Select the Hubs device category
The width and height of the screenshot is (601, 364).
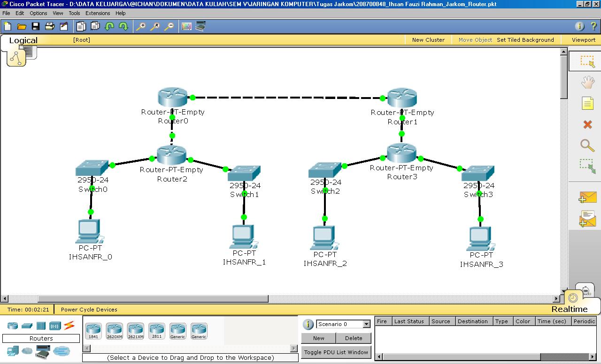coord(41,326)
